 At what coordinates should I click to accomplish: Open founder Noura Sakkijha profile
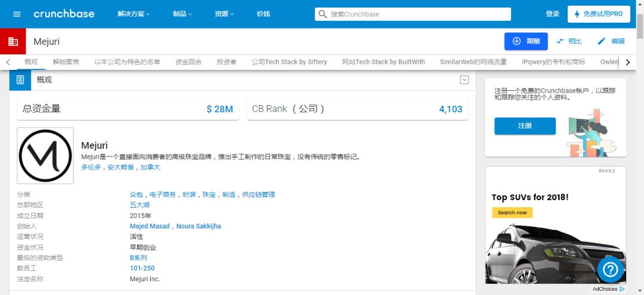click(x=199, y=226)
